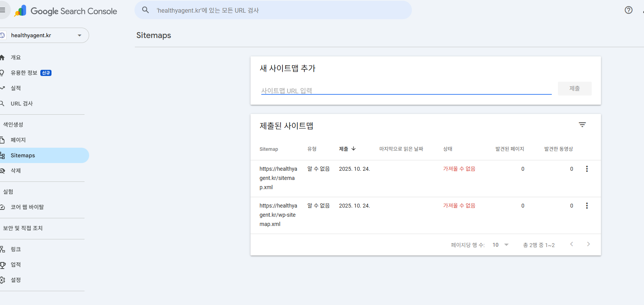This screenshot has width=644, height=305.
Task: Click the URL 검사 magnifier icon
Action: (x=2, y=104)
